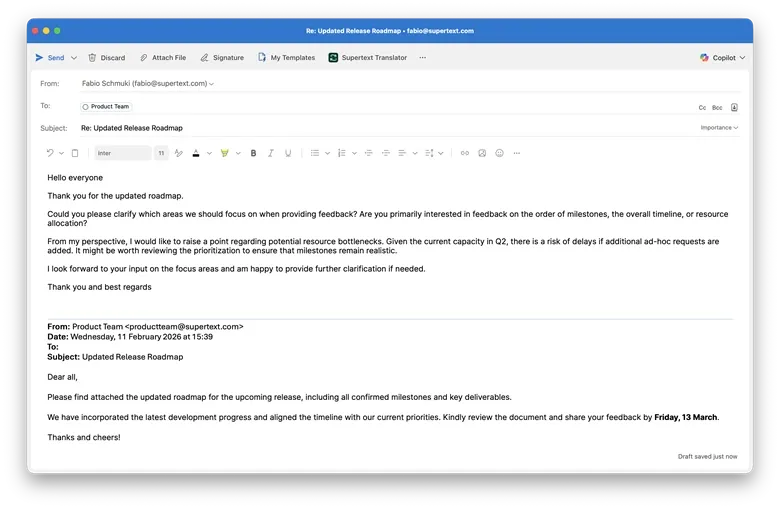Show the Cc field
780x509 pixels.
pyautogui.click(x=702, y=107)
